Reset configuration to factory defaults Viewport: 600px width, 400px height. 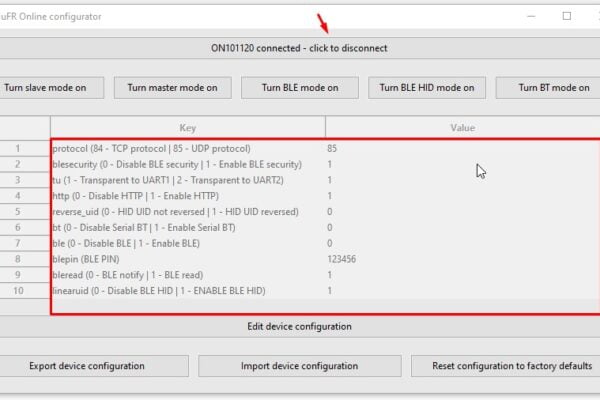[x=507, y=366]
